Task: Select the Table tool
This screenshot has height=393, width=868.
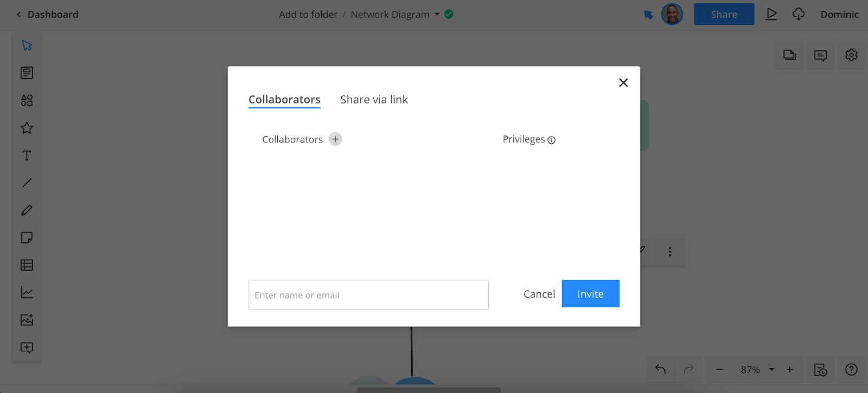Action: [x=27, y=265]
